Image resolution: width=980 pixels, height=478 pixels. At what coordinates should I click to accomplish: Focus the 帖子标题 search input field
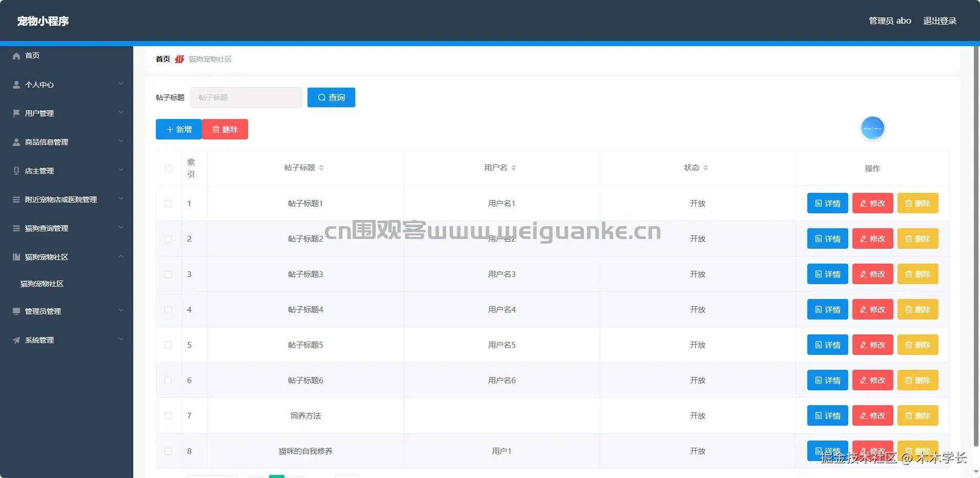point(246,97)
